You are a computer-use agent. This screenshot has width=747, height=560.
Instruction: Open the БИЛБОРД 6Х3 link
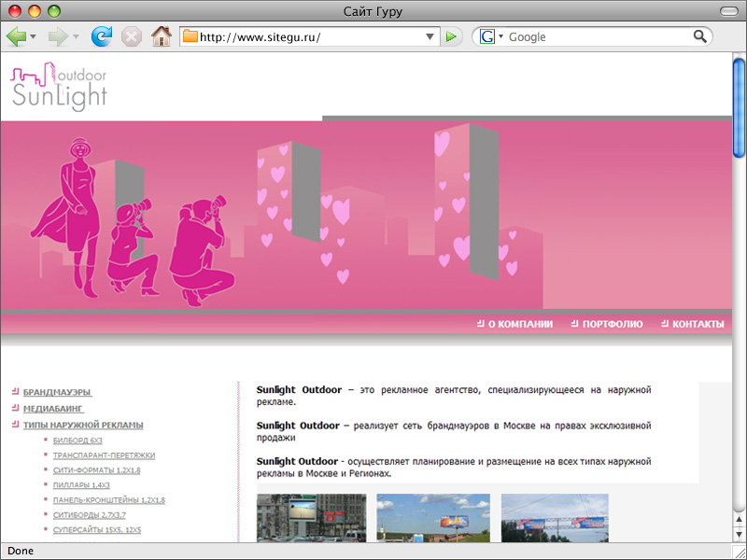pyautogui.click(x=78, y=441)
